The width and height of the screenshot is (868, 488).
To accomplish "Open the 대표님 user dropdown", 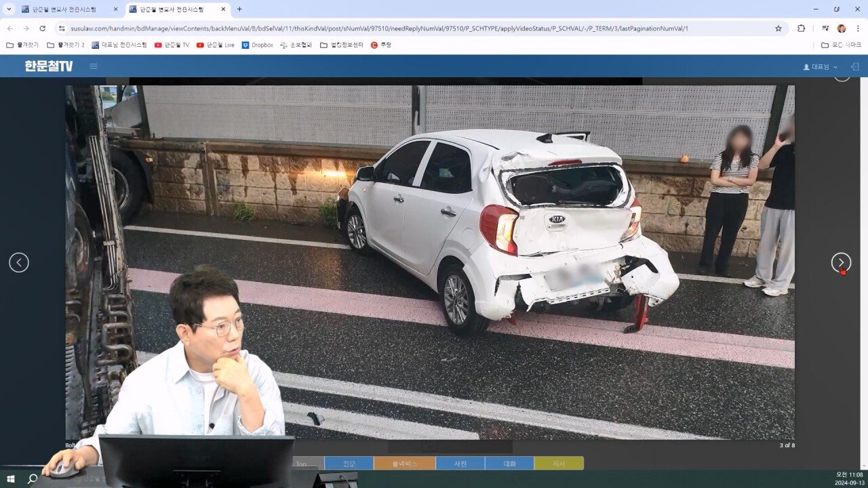I will pos(821,67).
